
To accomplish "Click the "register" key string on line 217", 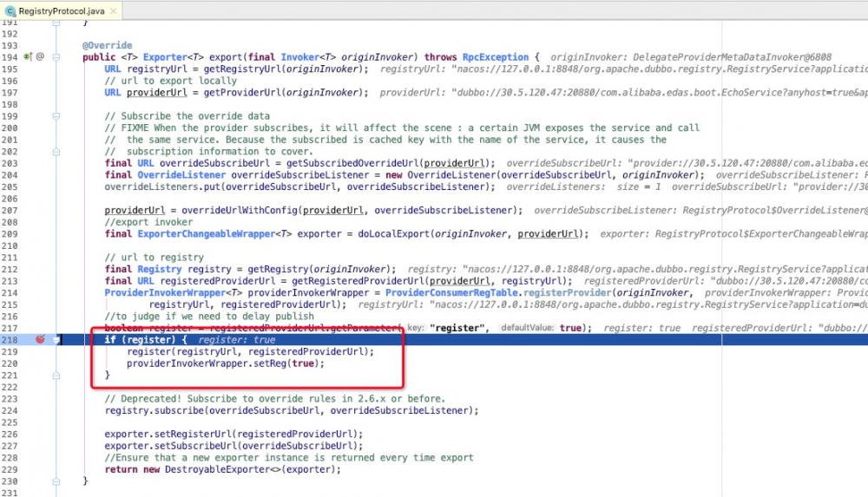I will pos(457,328).
